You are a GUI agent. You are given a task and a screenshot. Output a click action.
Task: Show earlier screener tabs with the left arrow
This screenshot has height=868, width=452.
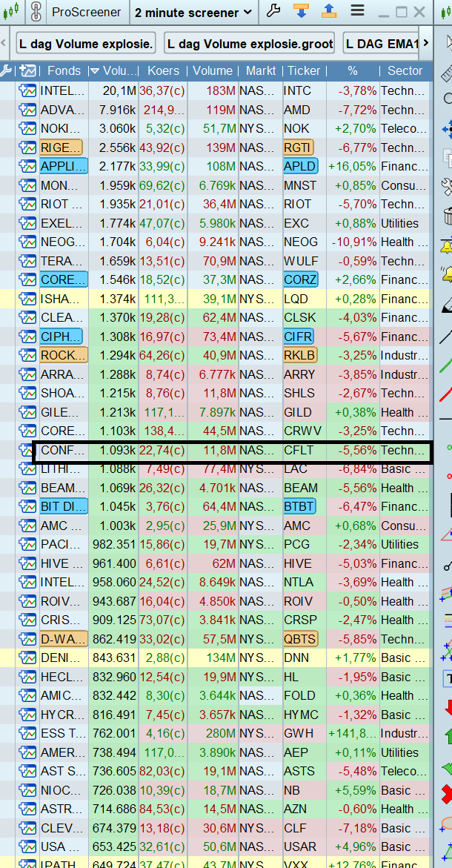click(x=4, y=43)
